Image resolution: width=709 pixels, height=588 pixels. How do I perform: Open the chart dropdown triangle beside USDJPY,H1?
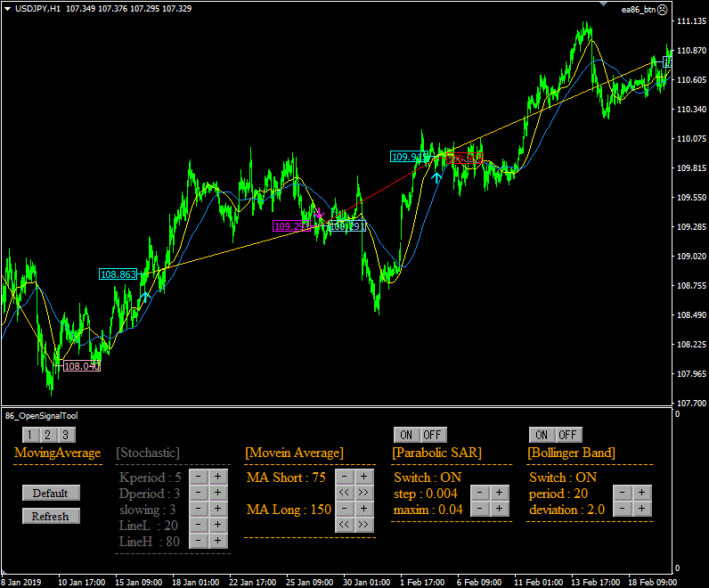pyautogui.click(x=8, y=9)
